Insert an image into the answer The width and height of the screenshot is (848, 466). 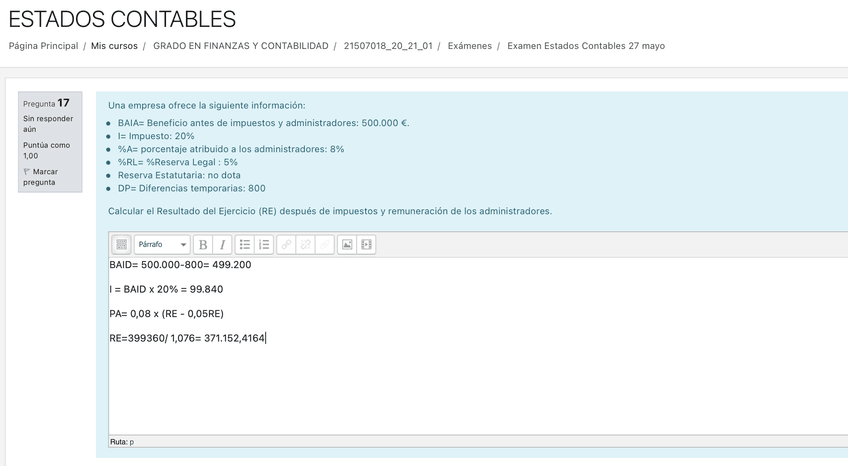[347, 244]
